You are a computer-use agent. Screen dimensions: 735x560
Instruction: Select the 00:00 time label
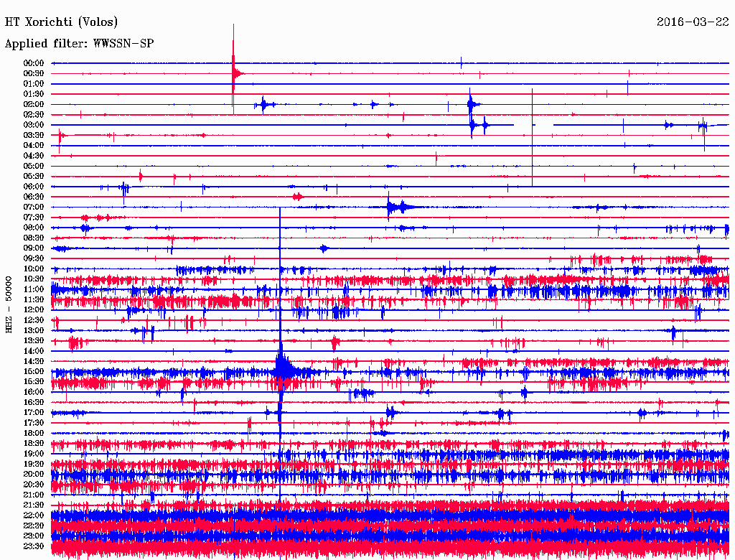click(34, 63)
